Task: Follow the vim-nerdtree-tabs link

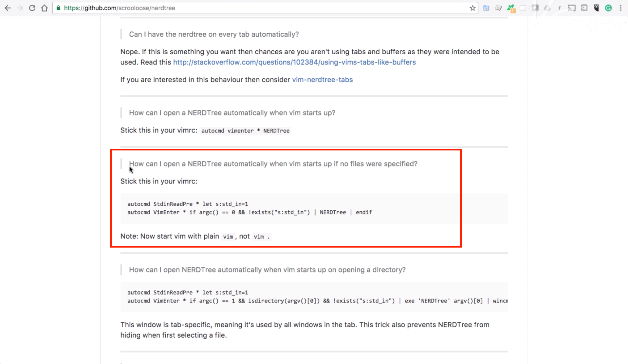Action: point(322,80)
